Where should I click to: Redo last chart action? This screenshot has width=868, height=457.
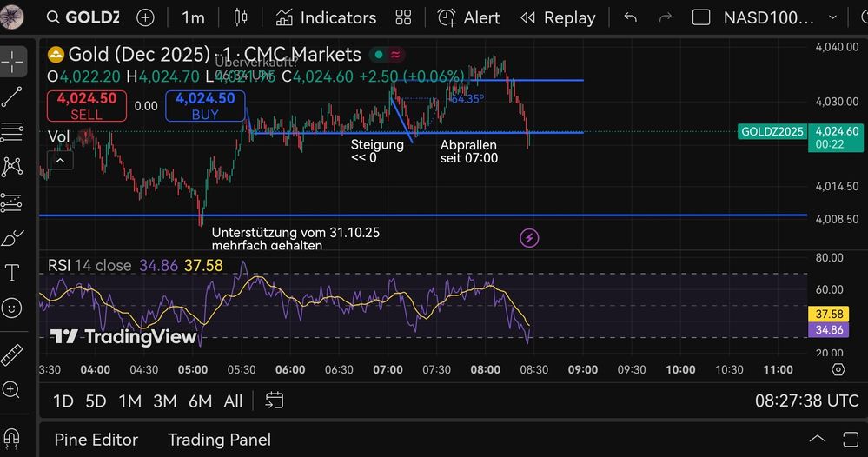(665, 17)
